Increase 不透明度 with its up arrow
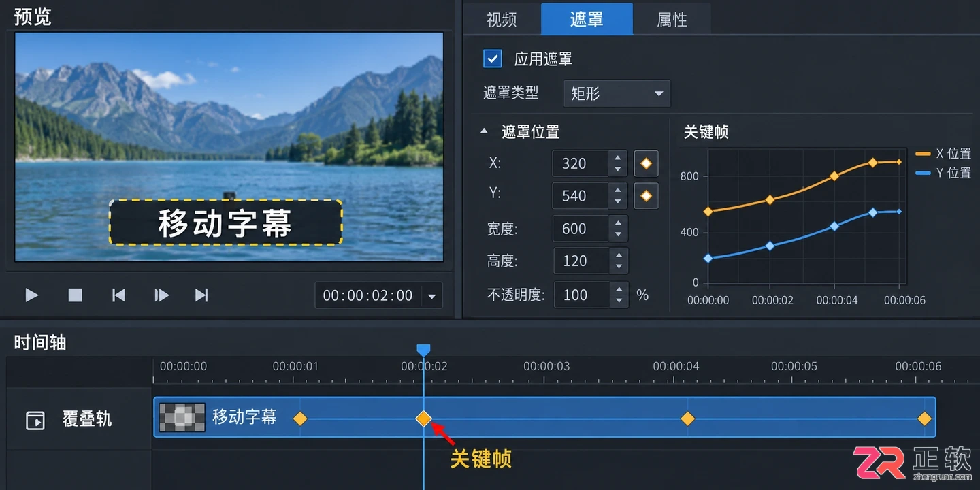This screenshot has width=980, height=490. point(619,289)
